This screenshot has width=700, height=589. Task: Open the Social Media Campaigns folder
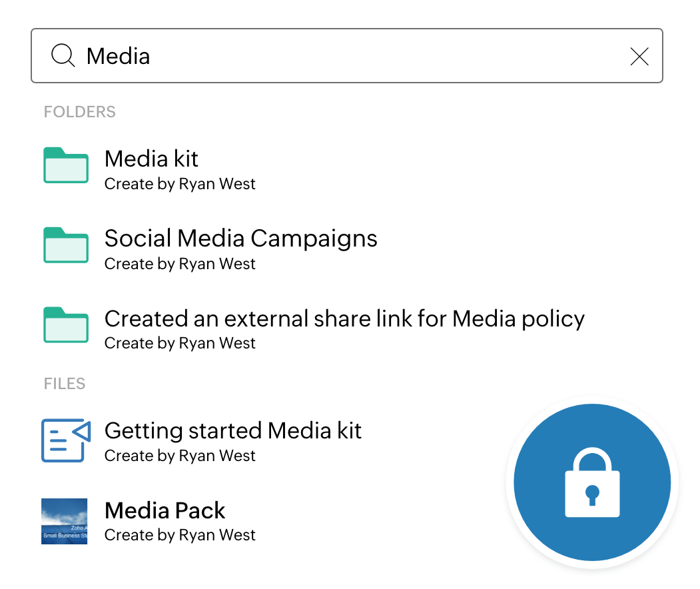point(240,239)
